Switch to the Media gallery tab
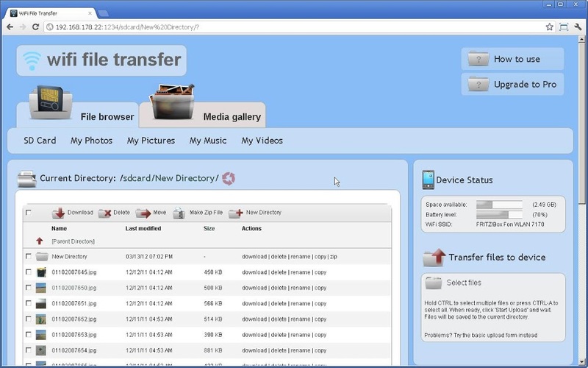Image resolution: width=588 pixels, height=368 pixels. 203,115
